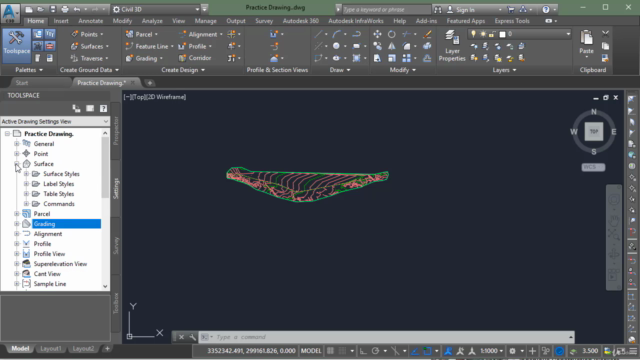Click the Save icon in quick access toolbar
The width and height of the screenshot is (640, 360).
tap(53, 9)
